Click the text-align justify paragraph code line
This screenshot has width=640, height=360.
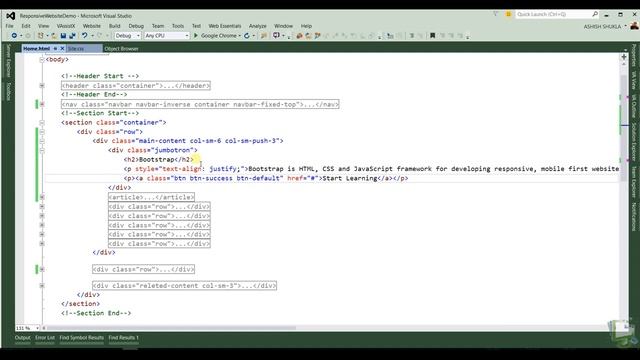coord(371,169)
